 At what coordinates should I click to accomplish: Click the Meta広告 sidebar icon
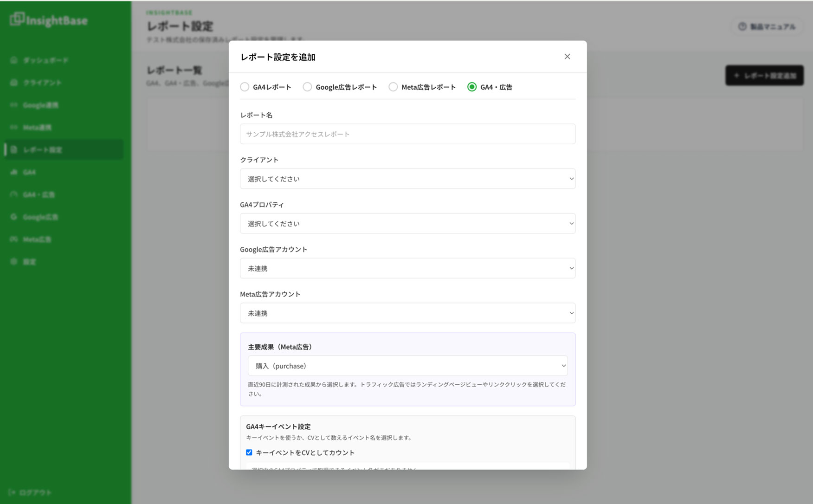[x=13, y=239]
